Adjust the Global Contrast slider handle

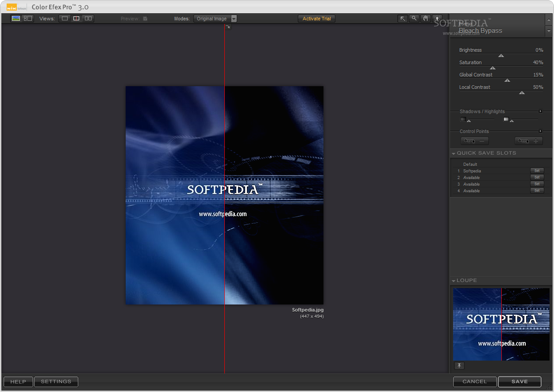tap(508, 80)
